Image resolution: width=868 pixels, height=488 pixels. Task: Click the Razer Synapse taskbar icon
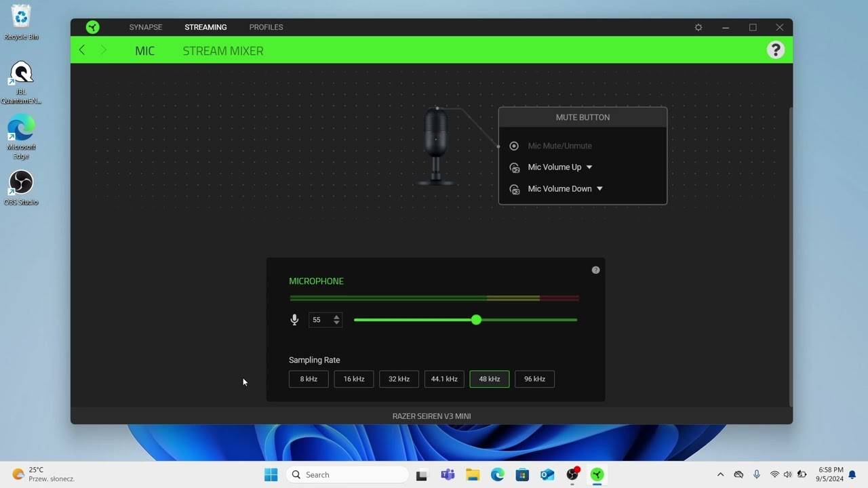[597, 474]
